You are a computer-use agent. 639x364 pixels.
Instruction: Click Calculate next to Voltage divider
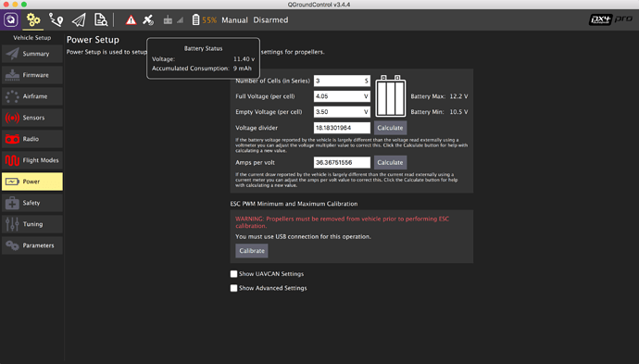pos(390,128)
